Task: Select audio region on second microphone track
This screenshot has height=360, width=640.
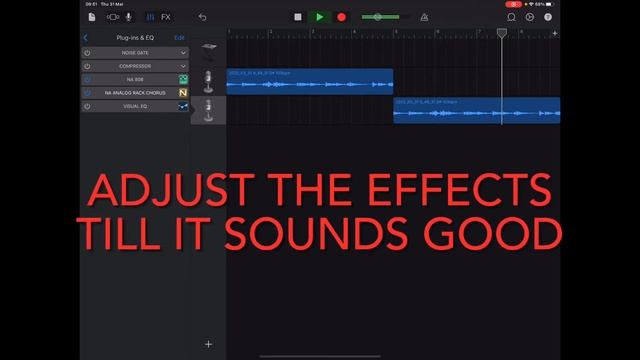Action: pyautogui.click(x=477, y=110)
